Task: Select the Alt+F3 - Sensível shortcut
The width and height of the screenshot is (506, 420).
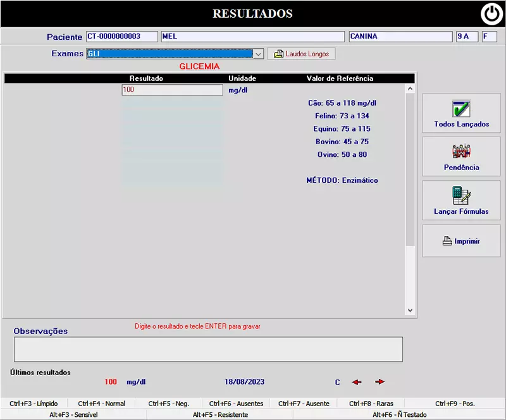Action: click(73, 415)
